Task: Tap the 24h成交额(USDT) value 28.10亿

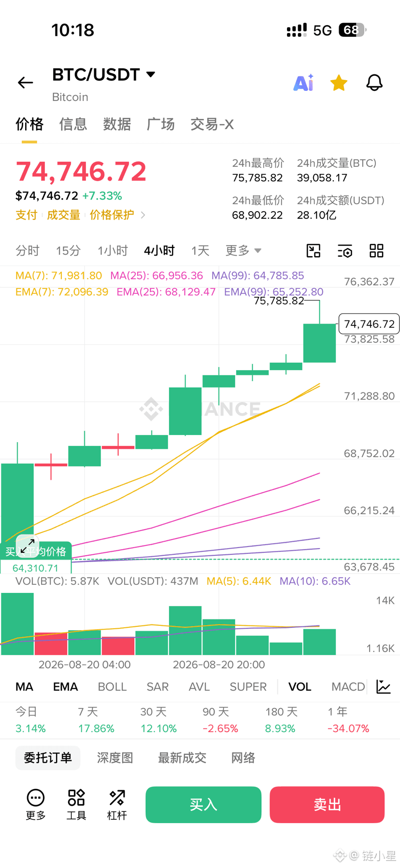Action: tap(316, 215)
